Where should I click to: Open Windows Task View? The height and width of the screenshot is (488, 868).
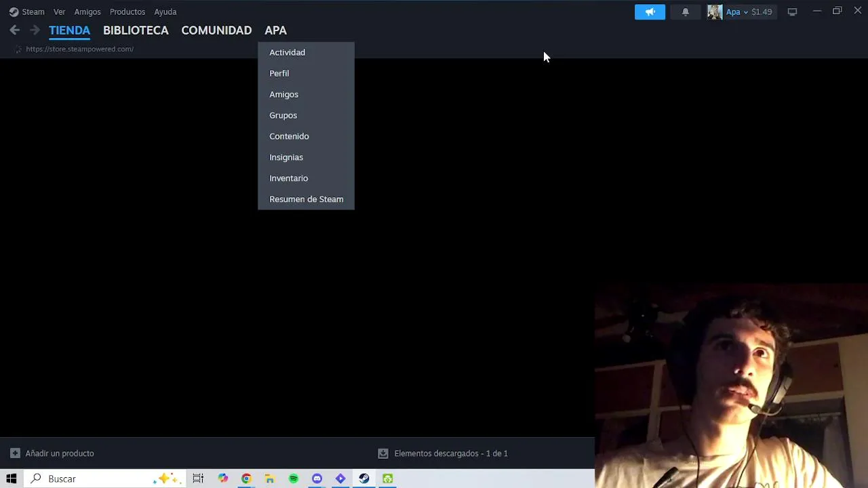tap(198, 479)
